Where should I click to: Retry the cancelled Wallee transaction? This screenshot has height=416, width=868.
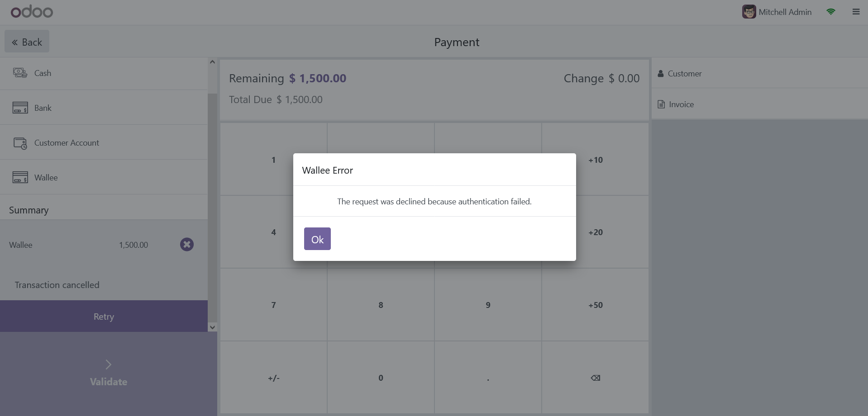[x=104, y=317]
